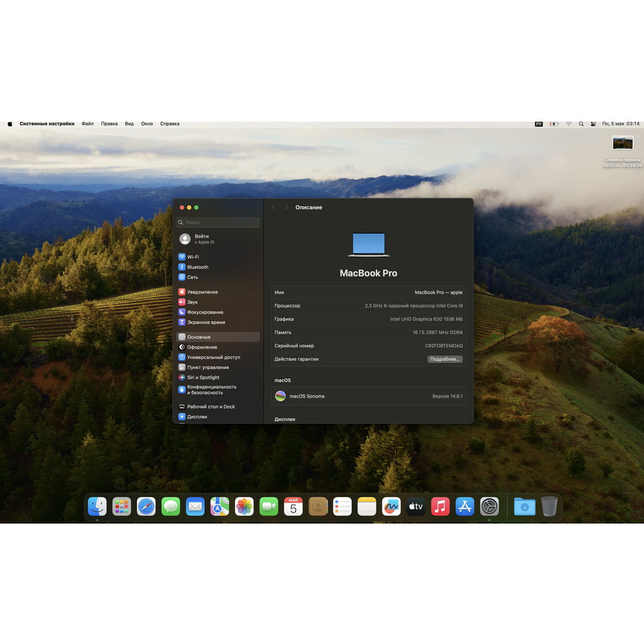Open Spotlight search in menu bar
This screenshot has width=644, height=644.
click(581, 124)
